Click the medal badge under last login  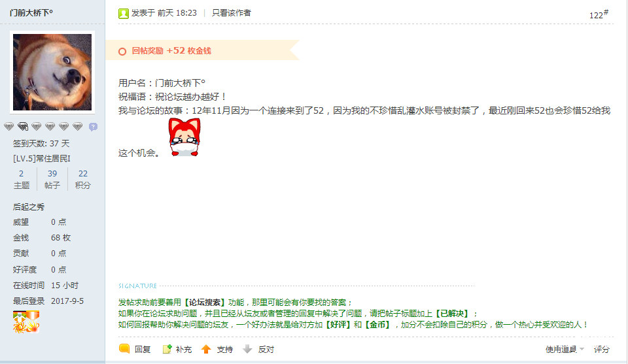pos(26,322)
